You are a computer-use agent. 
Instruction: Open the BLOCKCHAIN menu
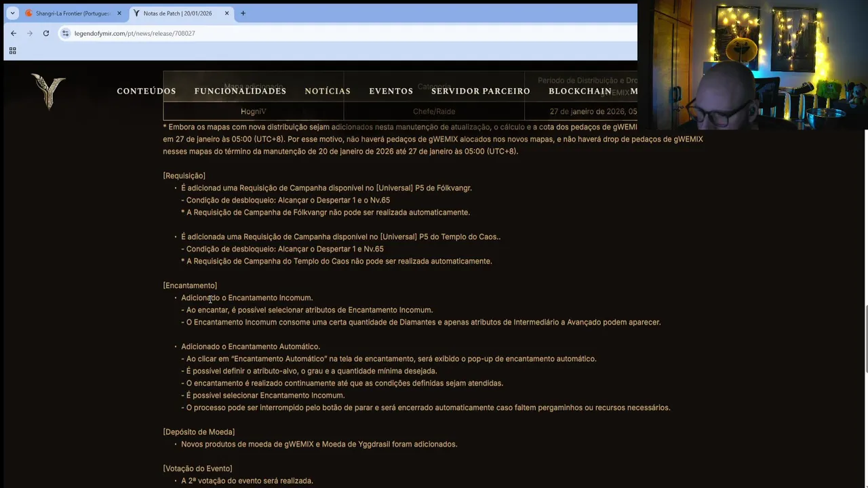pyautogui.click(x=580, y=91)
